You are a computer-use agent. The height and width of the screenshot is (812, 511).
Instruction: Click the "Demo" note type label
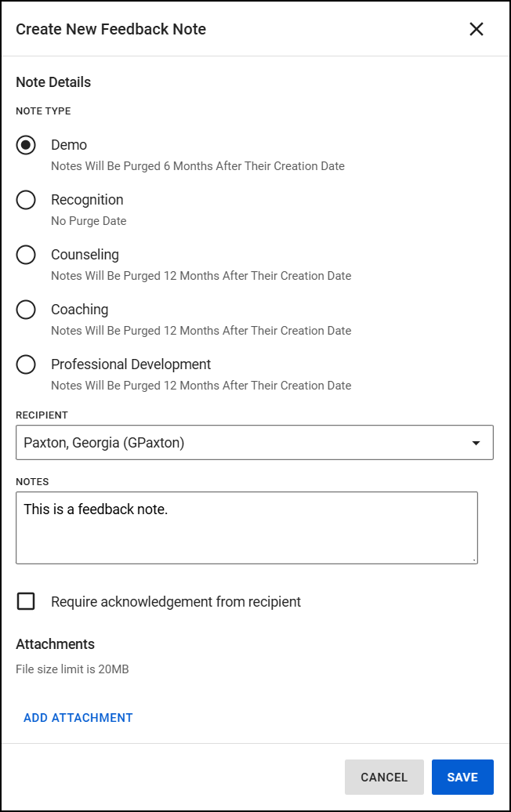click(69, 145)
